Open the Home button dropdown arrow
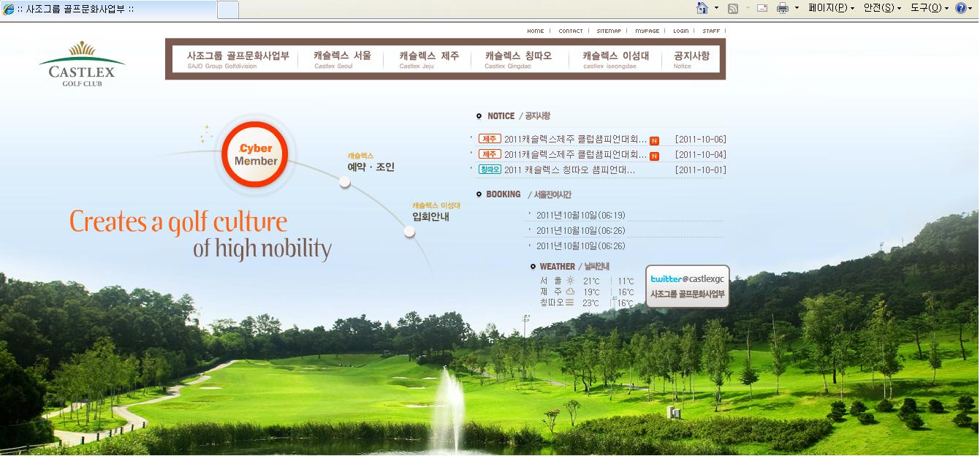 tap(716, 8)
